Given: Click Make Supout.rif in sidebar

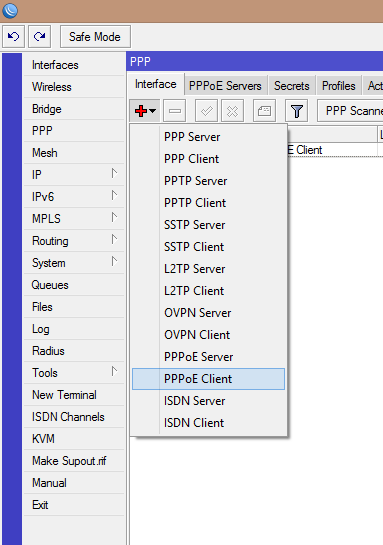Looking at the screenshot, I should pos(74,461).
